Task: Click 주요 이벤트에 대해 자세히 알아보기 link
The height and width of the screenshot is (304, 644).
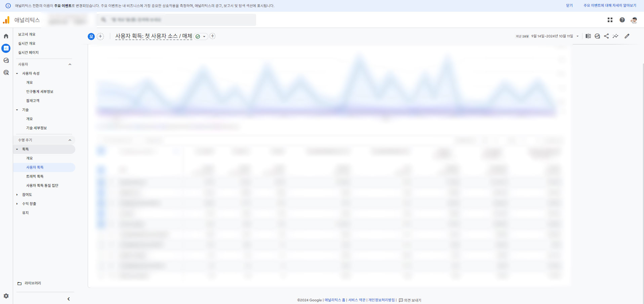Action: (x=609, y=6)
